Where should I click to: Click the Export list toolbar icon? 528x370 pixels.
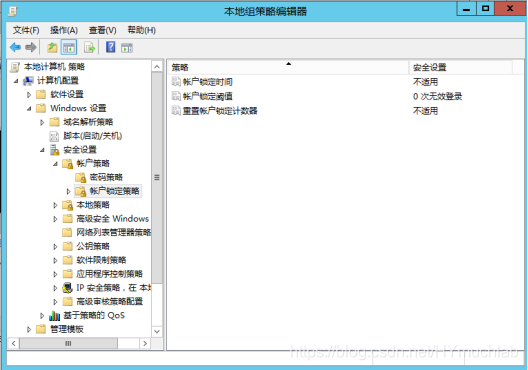pos(90,47)
